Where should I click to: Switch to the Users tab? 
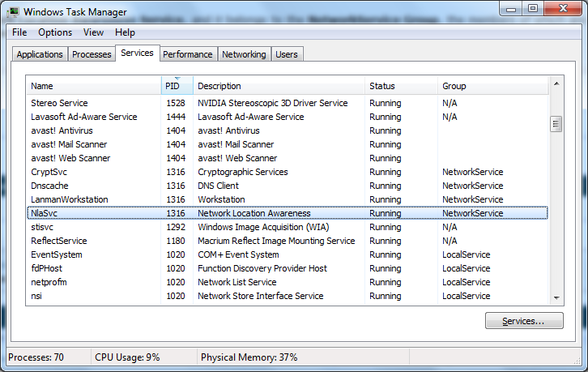[x=287, y=54]
